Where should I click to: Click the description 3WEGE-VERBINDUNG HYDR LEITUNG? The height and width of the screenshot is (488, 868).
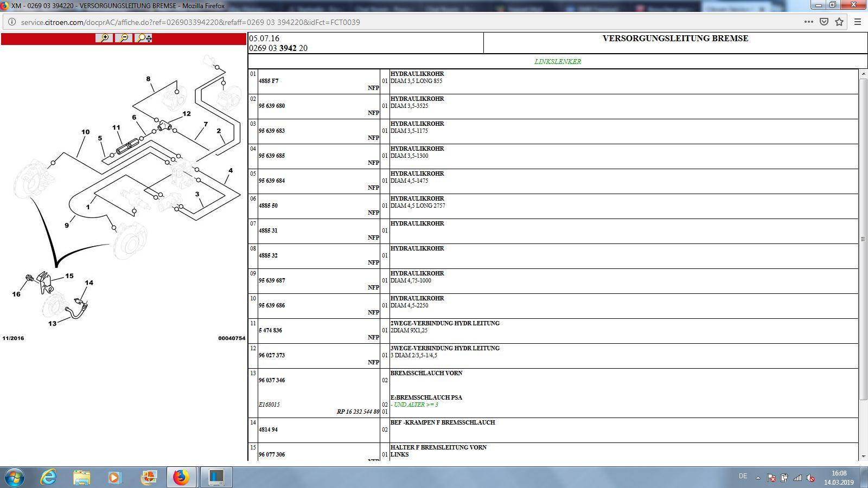[445, 348]
